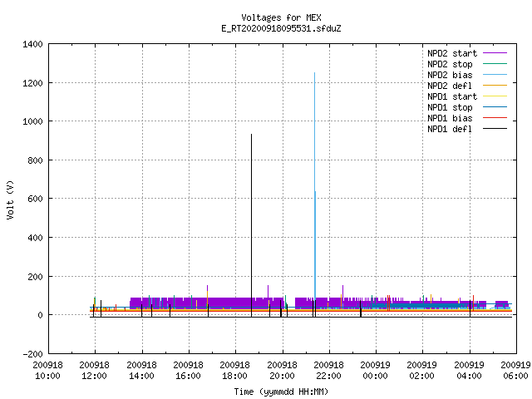The height and width of the screenshot is (399, 532).
Task: Click the x-axis tick '200918 20:00'
Action: point(282,371)
